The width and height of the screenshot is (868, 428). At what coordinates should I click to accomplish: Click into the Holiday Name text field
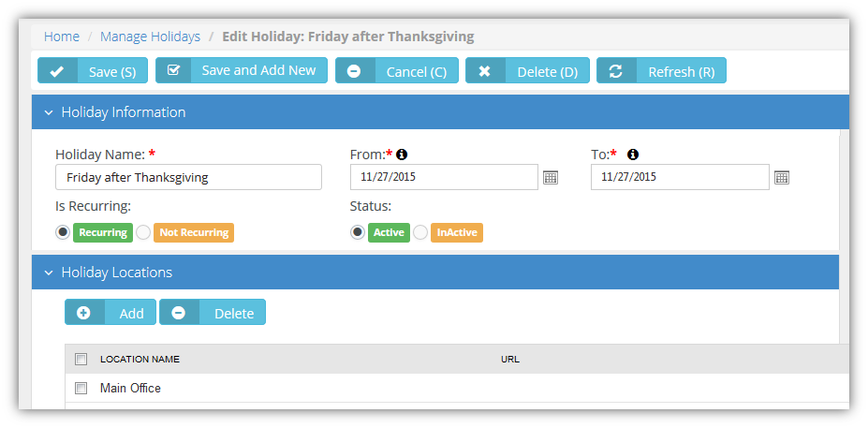[189, 177]
